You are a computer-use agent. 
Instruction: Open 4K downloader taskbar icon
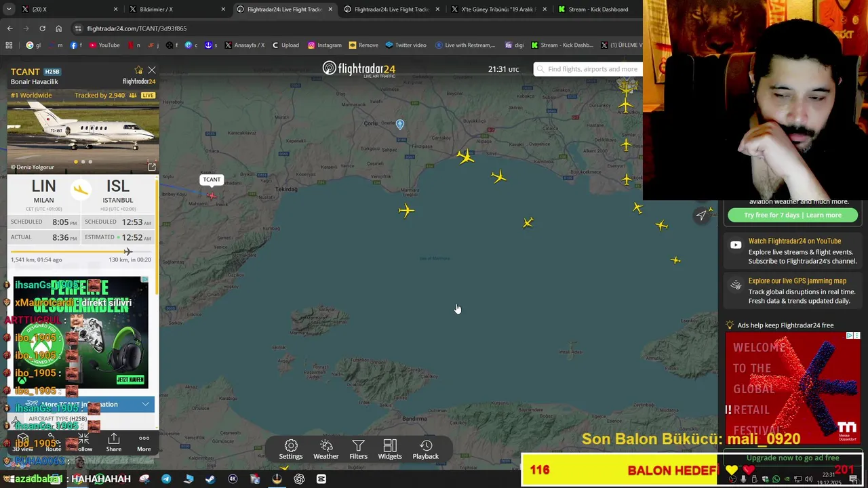click(233, 479)
